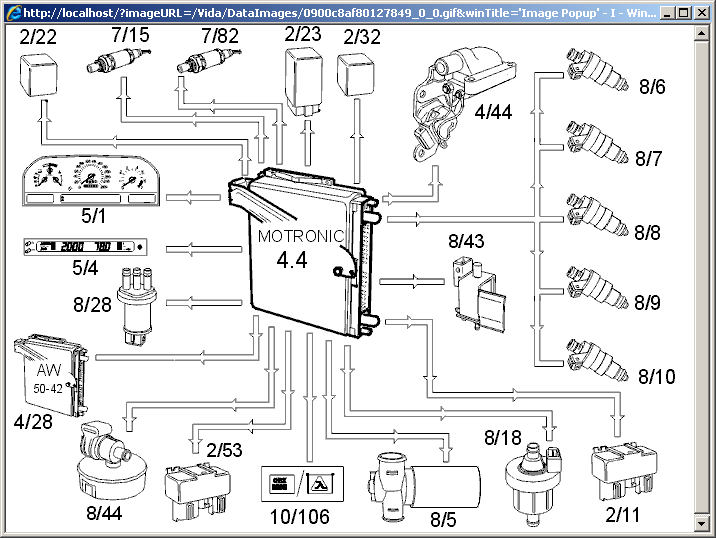Select relay 2/32 image

[355, 75]
